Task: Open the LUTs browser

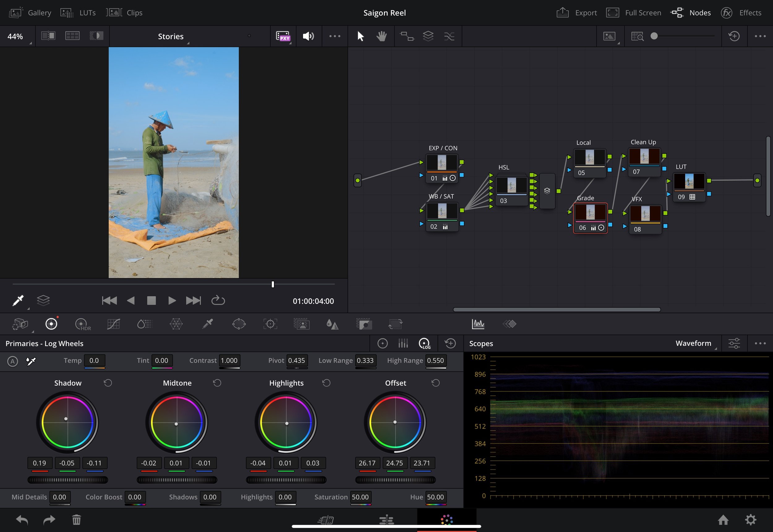Action: [78, 13]
